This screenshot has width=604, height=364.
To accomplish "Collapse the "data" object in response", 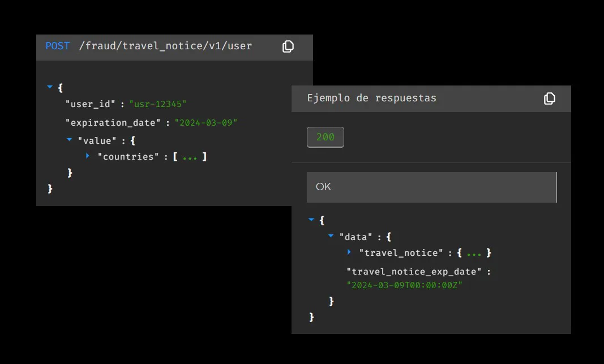I will click(331, 236).
